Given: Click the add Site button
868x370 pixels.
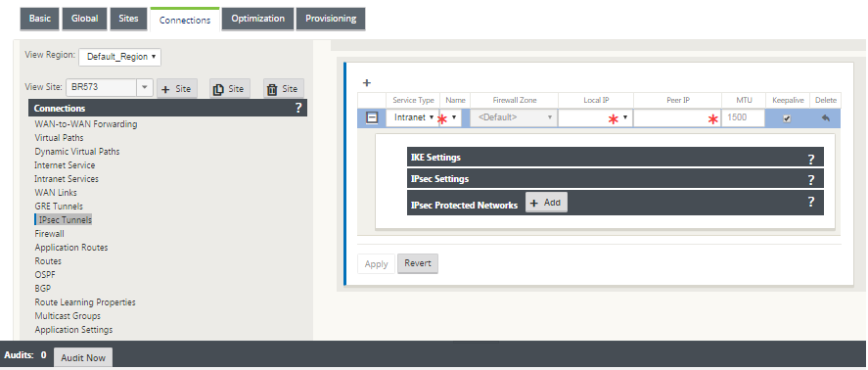Looking at the screenshot, I should (x=177, y=89).
